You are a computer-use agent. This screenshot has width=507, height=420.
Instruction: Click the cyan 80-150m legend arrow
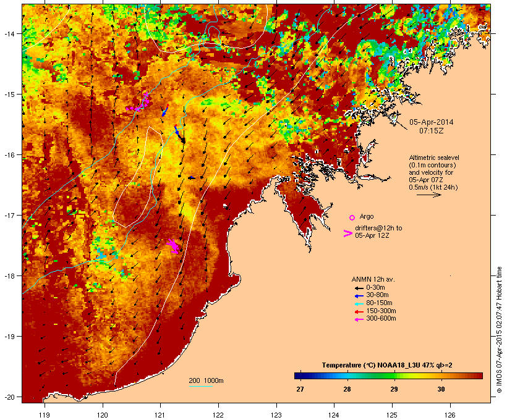pyautogui.click(x=359, y=304)
